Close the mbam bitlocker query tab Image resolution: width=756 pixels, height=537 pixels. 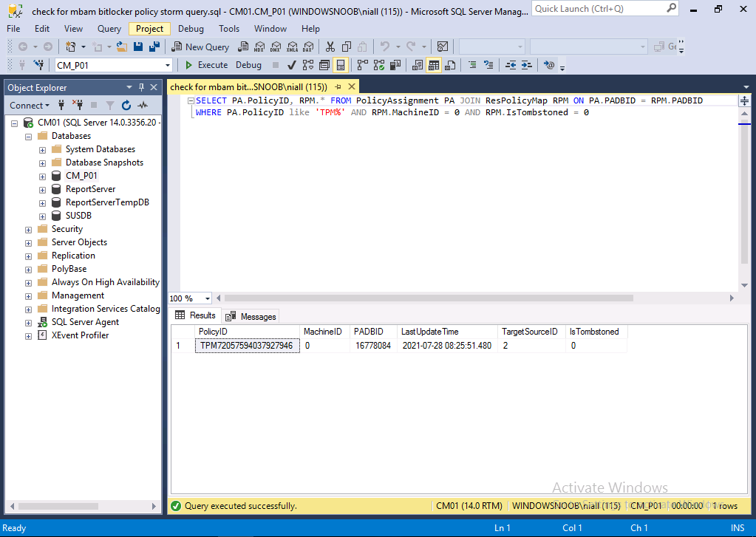[x=352, y=86]
